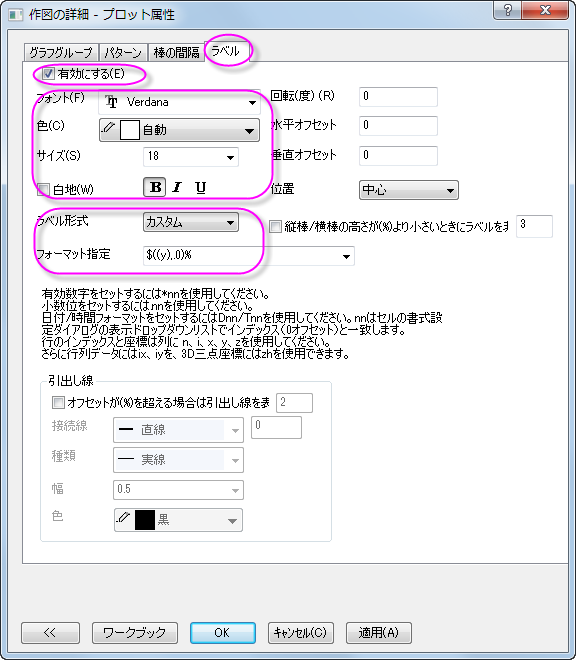This screenshot has height=660, width=576.
Task: Toggle the Bold formatting button
Action: (x=155, y=187)
